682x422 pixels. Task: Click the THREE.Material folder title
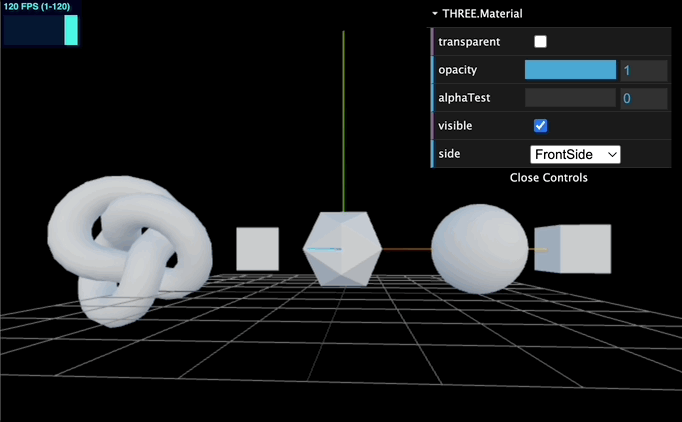coord(482,13)
